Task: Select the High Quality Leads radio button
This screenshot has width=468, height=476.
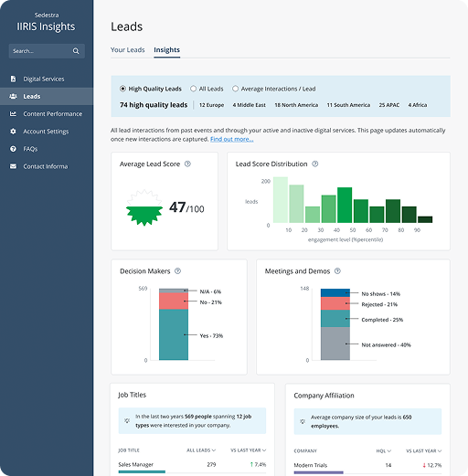Action: tap(122, 89)
